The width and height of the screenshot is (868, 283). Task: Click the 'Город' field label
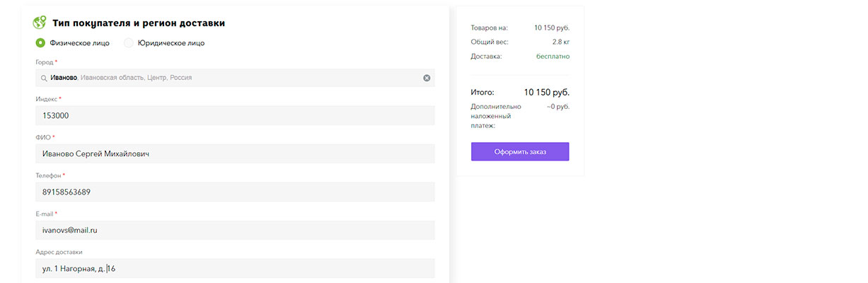click(45, 62)
